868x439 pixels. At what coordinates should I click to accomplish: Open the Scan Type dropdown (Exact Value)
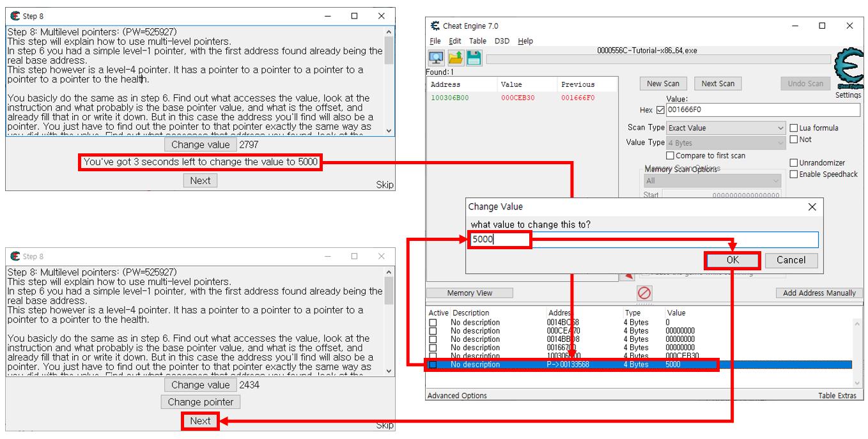(725, 128)
